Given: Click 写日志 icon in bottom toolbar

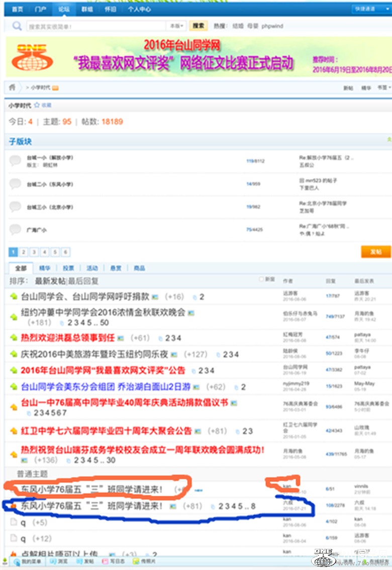Looking at the screenshot, I should 105,561.
